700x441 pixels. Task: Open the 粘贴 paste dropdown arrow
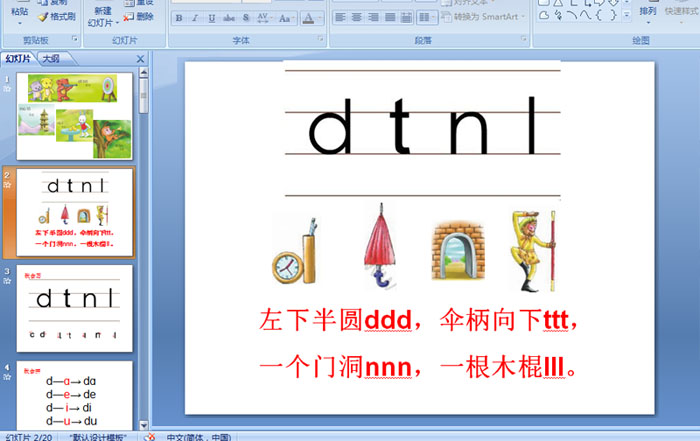coord(19,23)
